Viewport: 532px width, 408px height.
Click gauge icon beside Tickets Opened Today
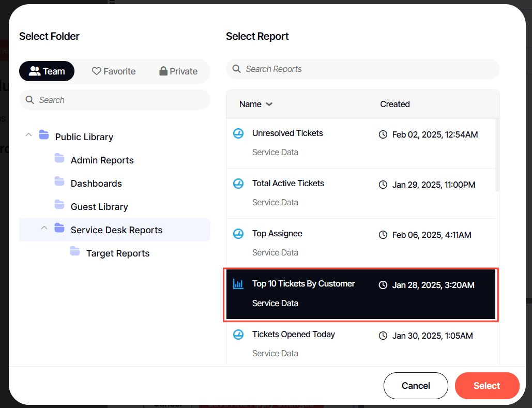238,335
